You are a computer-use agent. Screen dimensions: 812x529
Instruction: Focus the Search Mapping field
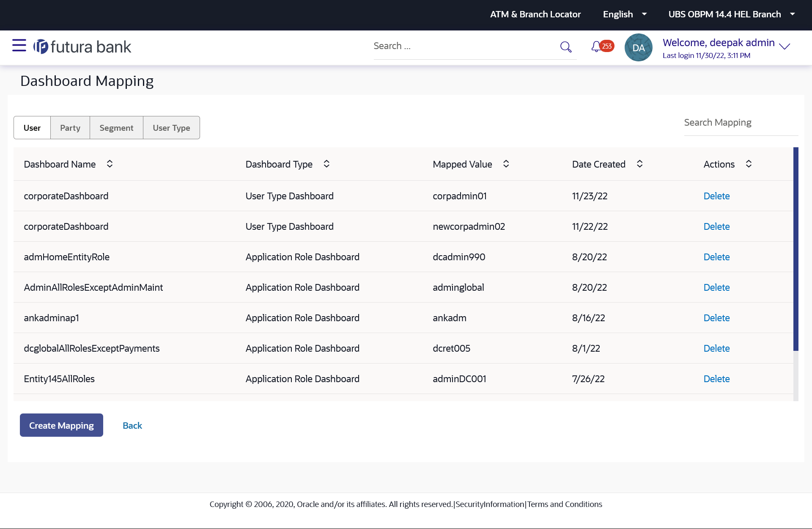click(741, 123)
